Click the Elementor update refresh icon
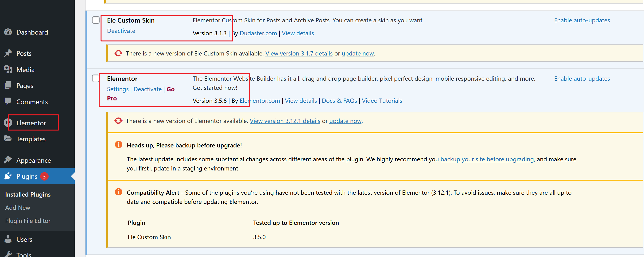Viewport: 644px width, 257px height. click(x=118, y=121)
